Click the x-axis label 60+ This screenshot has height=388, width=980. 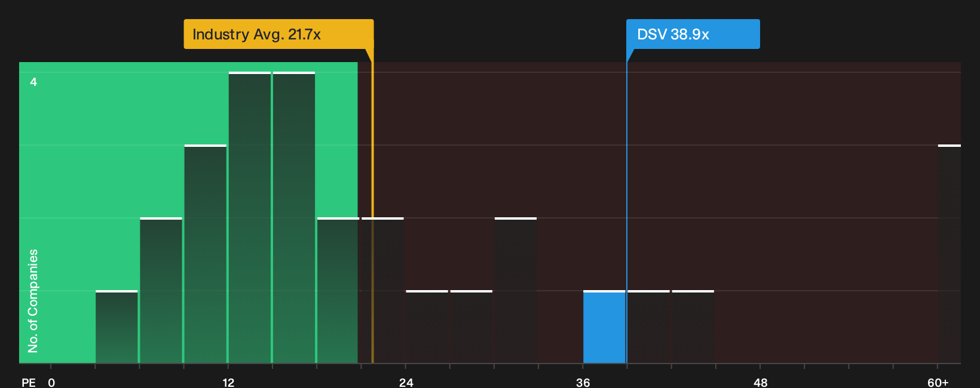click(938, 382)
